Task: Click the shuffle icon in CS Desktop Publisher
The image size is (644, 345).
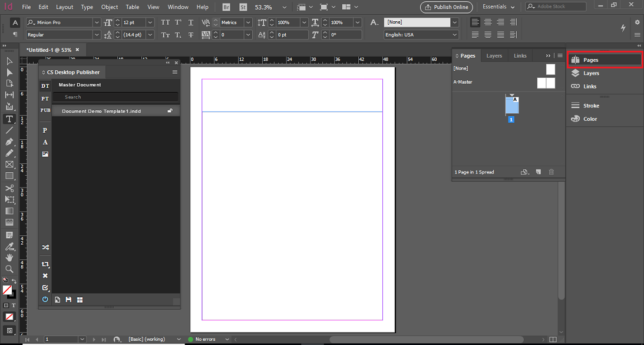Action: 45,248
